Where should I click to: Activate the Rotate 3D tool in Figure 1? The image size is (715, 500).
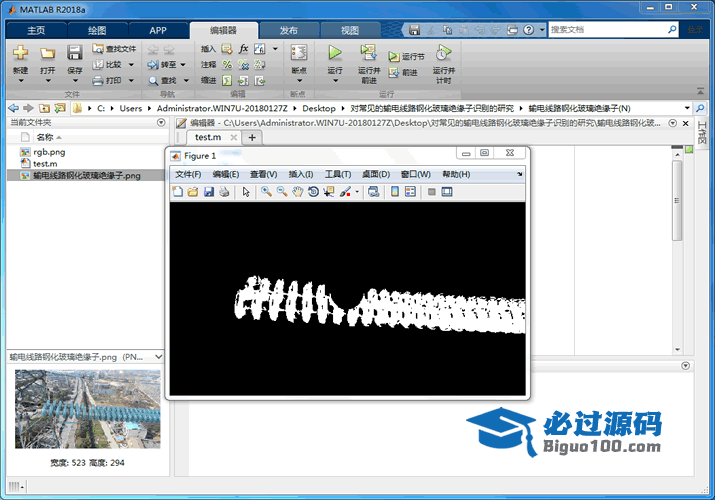pyautogui.click(x=313, y=191)
